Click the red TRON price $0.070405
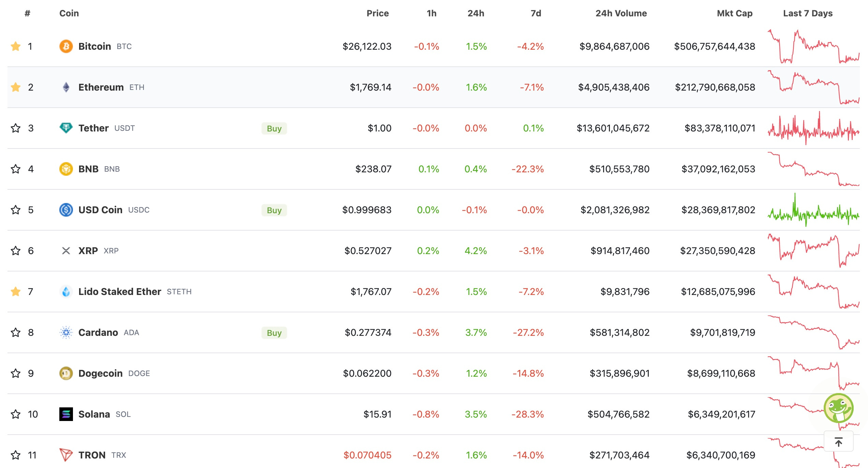The width and height of the screenshot is (868, 468). coord(367,455)
